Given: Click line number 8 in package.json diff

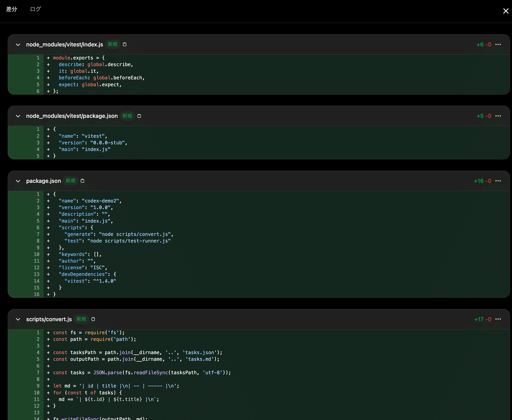Looking at the screenshot, I should pos(38,241).
